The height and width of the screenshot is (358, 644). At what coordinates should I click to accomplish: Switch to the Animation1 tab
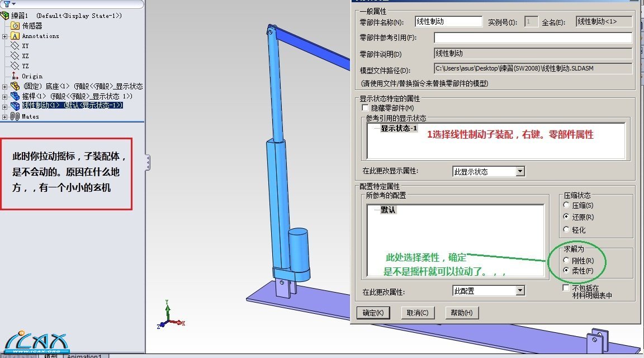[x=85, y=356]
